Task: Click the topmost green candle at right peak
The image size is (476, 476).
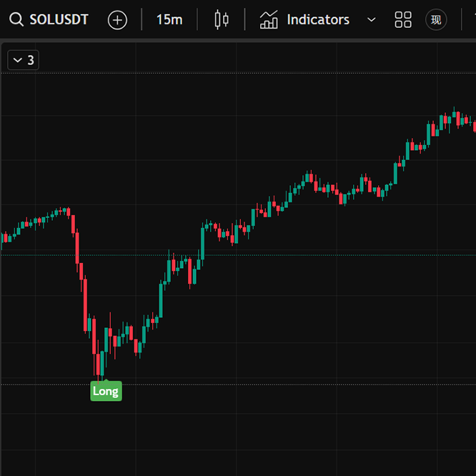Action: pos(454,114)
